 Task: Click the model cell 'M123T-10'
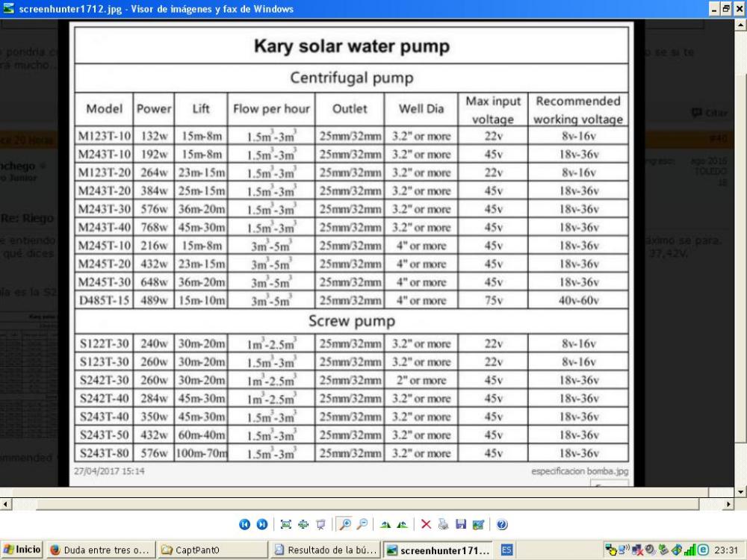point(105,136)
